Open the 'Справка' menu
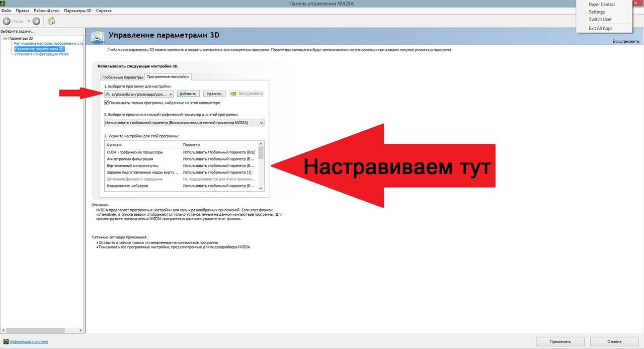Screen dimensions: 644x349 (x=103, y=11)
